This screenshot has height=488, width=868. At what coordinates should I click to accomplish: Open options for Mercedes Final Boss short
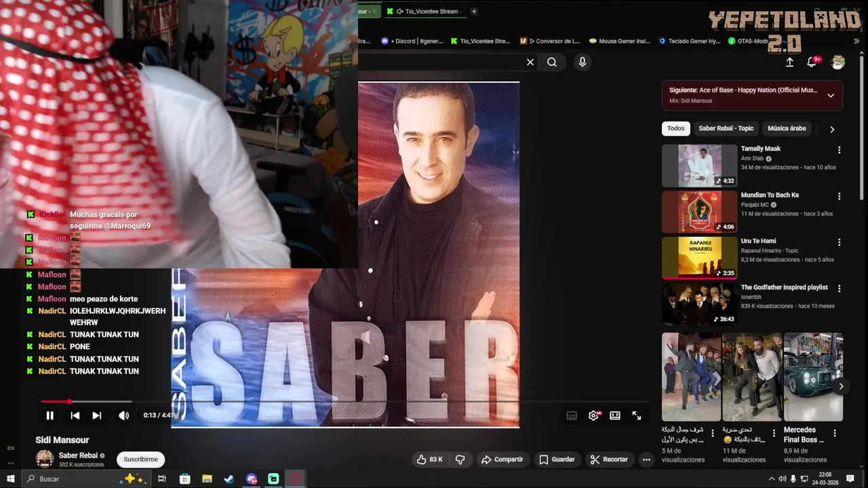pos(834,433)
